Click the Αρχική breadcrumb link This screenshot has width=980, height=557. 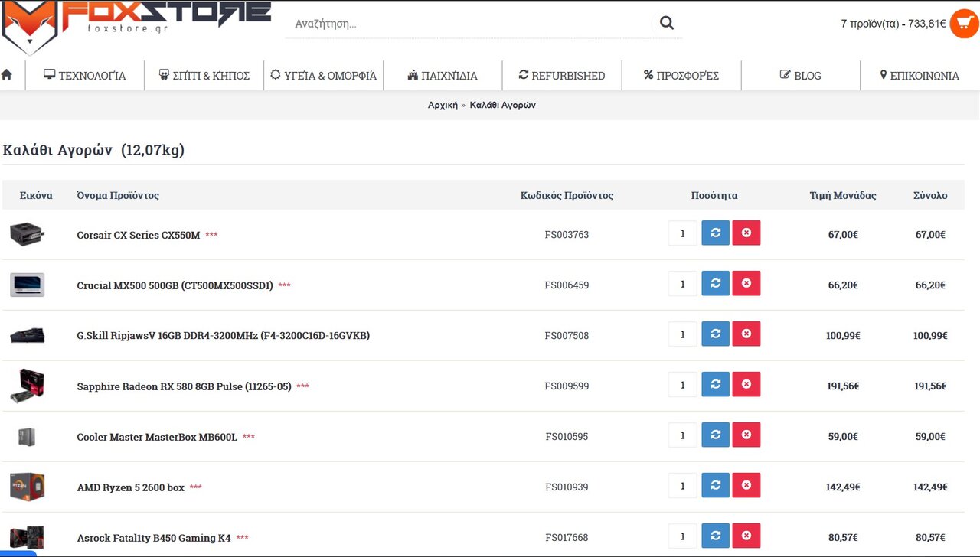[443, 105]
